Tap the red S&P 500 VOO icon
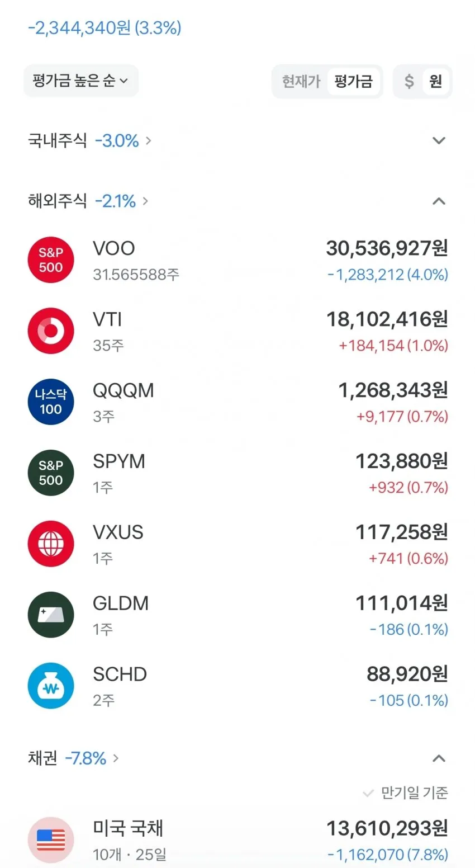475x868 pixels. click(51, 260)
